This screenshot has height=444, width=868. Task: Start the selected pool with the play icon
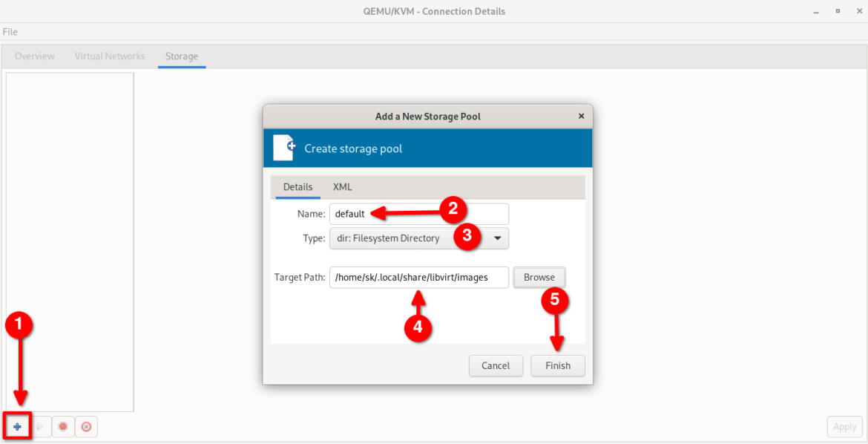(39, 426)
